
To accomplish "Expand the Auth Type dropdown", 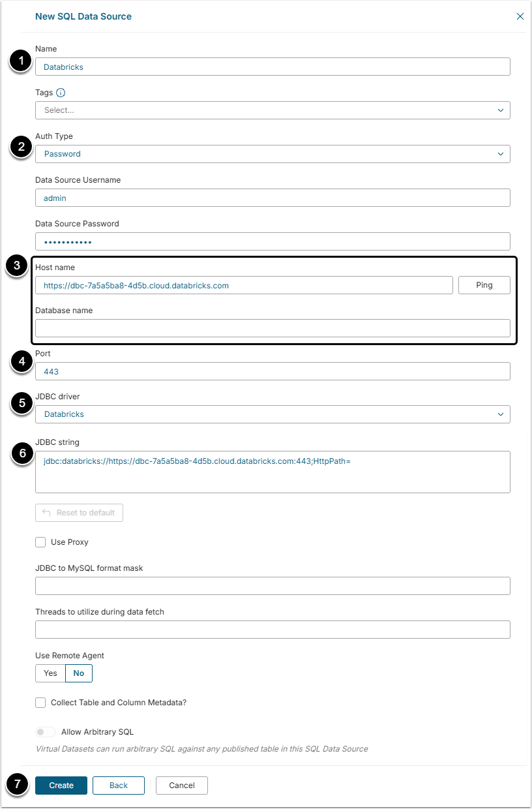I will point(273,154).
